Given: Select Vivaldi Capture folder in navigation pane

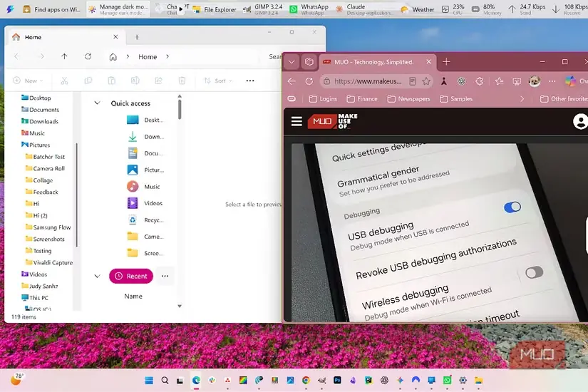Looking at the screenshot, I should [x=48, y=262].
